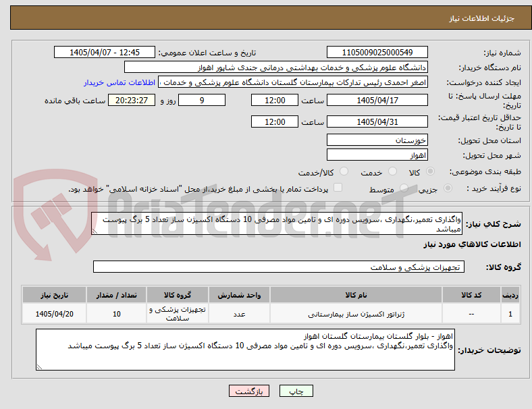
Task: Click the delivery province field خوزستان
Action: 377,140
